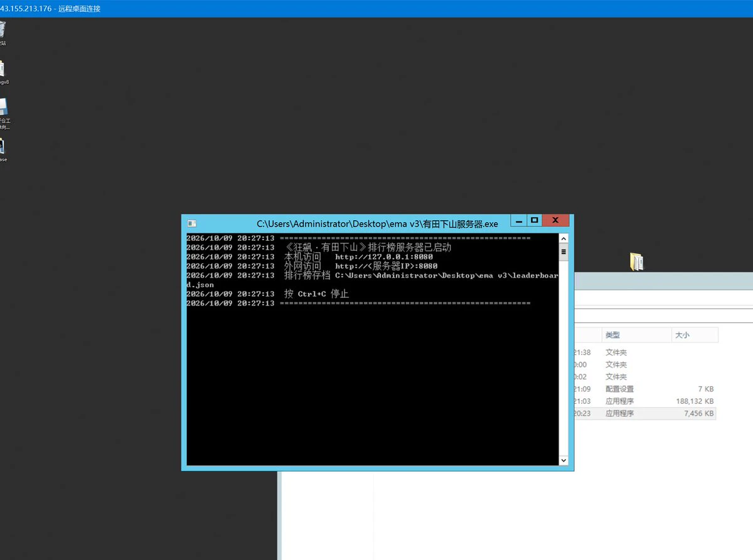This screenshot has width=753, height=560.
Task: Sort Explorer files by 类型 column
Action: coord(636,335)
